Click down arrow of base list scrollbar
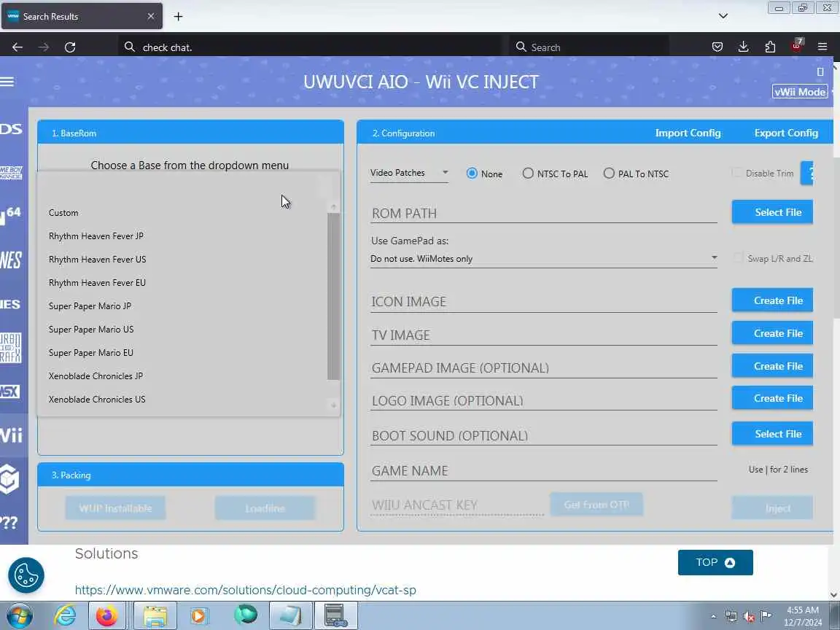 click(333, 405)
